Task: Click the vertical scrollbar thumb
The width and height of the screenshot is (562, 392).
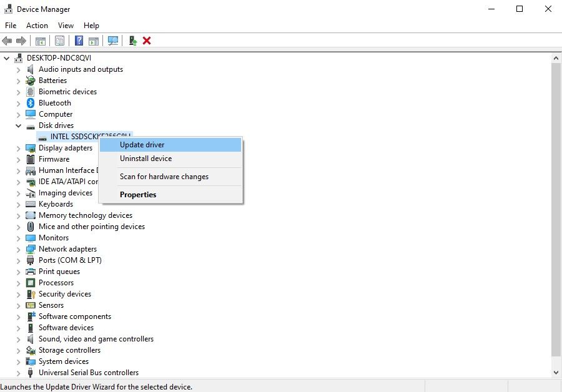Action: pyautogui.click(x=556, y=210)
